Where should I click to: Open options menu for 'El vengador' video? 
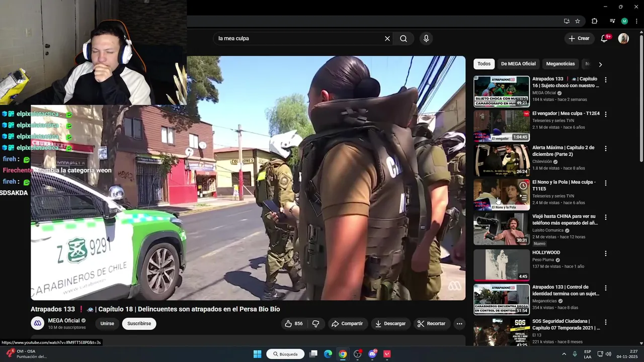606,114
